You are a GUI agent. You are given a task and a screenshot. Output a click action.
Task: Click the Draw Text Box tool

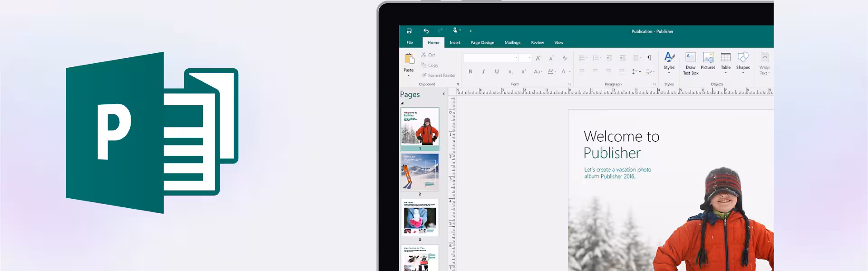690,63
